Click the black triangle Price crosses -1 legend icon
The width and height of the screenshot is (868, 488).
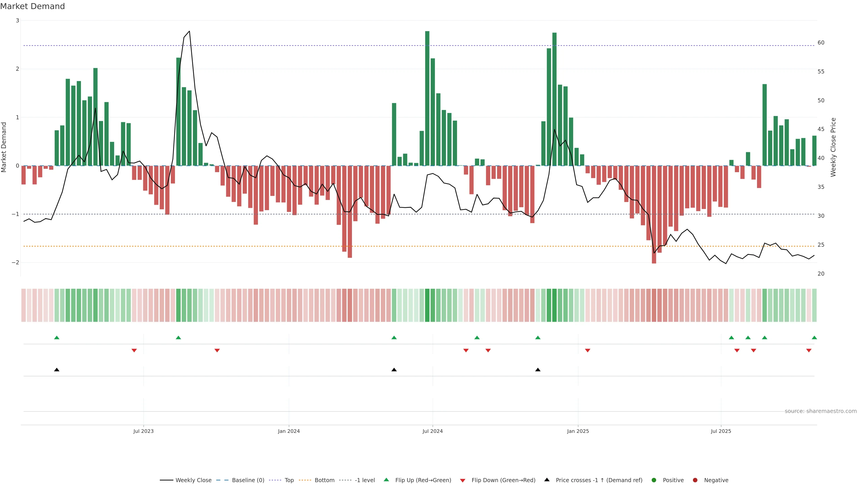tap(547, 480)
